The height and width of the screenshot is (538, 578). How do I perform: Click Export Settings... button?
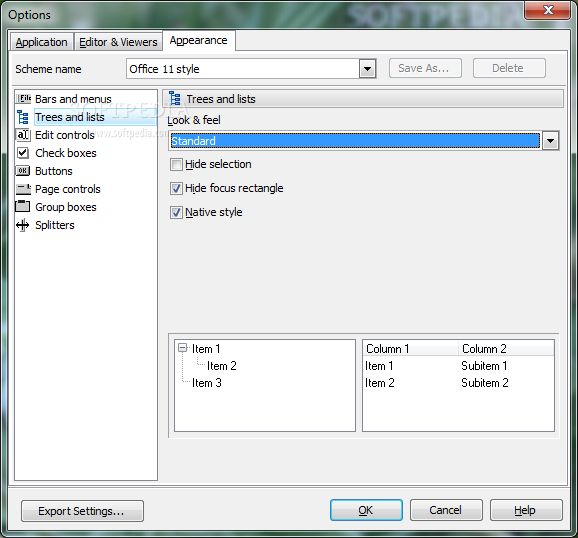coord(82,511)
